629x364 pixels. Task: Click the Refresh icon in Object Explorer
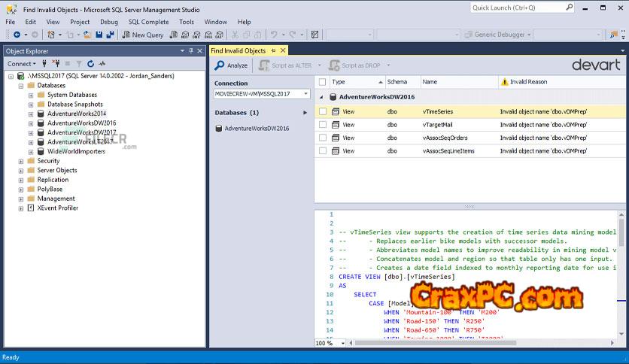coord(91,64)
